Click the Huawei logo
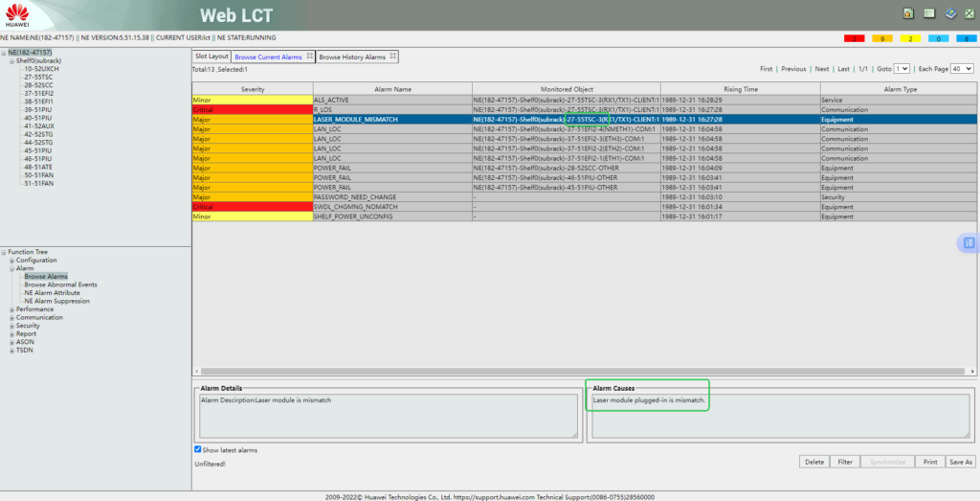The image size is (980, 501). 18,14
